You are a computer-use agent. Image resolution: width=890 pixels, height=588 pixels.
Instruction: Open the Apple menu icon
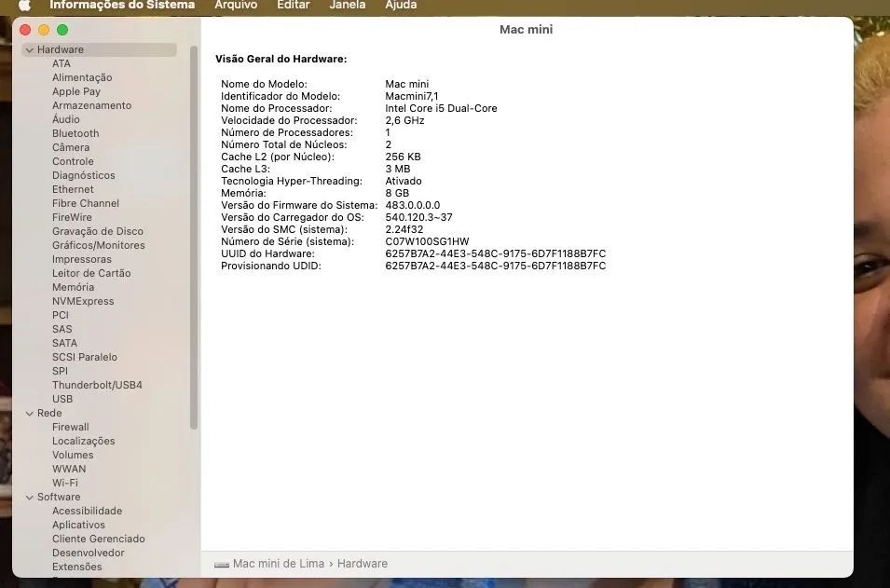click(x=24, y=5)
